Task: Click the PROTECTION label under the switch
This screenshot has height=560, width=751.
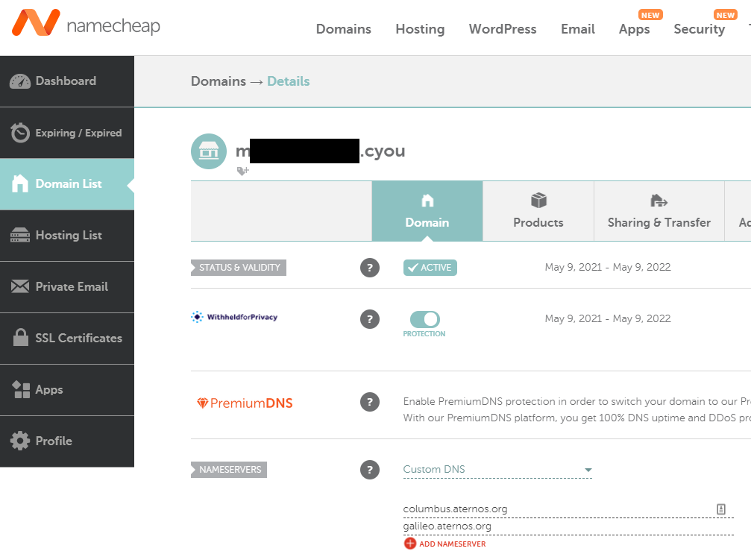Action: pyautogui.click(x=424, y=334)
